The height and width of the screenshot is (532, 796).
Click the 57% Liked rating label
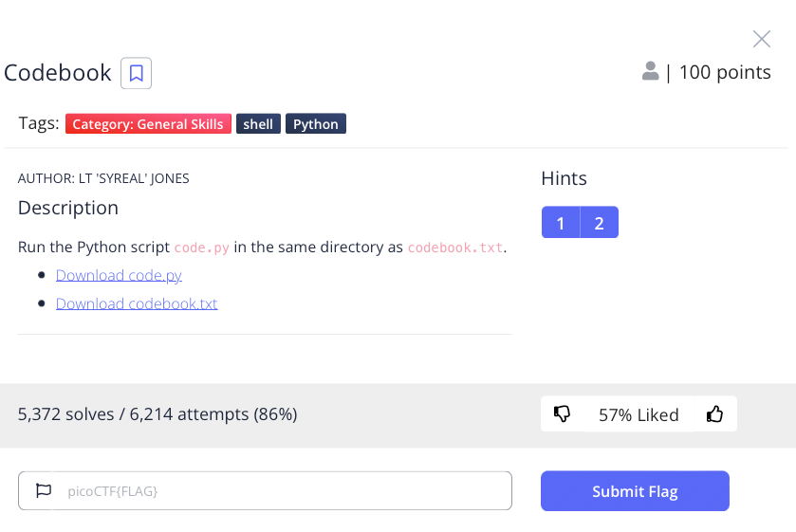click(x=639, y=414)
